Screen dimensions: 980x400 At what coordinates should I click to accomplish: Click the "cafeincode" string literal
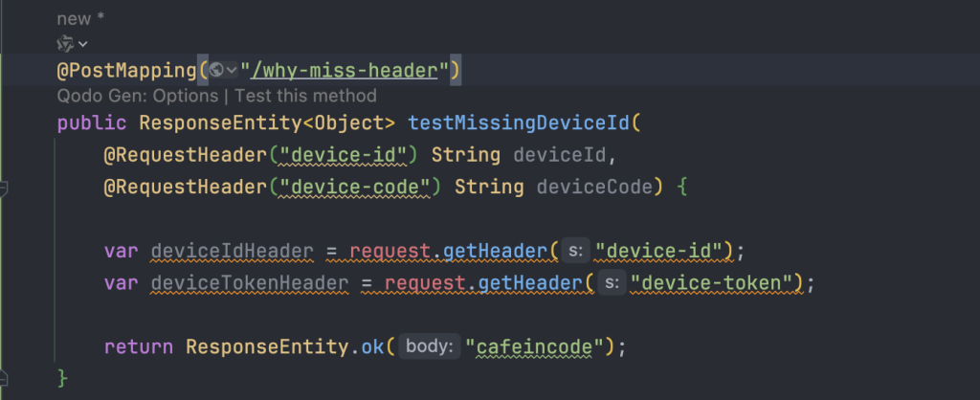pyautogui.click(x=533, y=346)
